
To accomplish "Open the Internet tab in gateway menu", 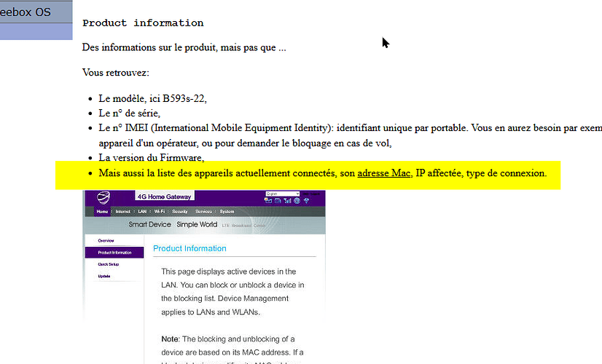I will coord(123,211).
